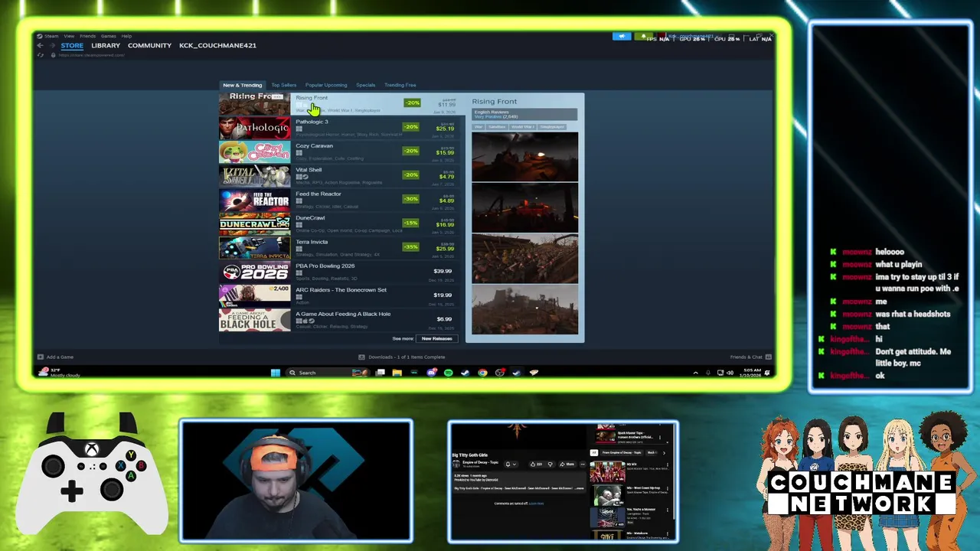Viewport: 980px width, 551px height.
Task: Open Discord from the taskbar
Action: 431,373
